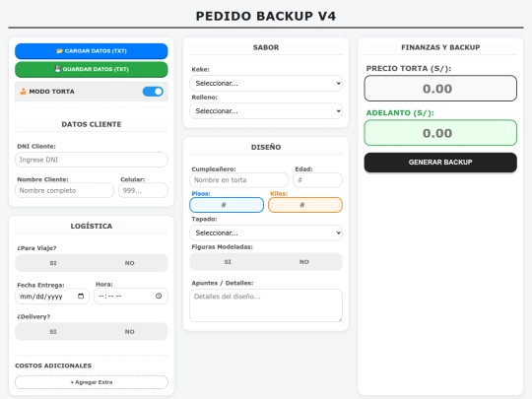The height and width of the screenshot is (399, 532).
Task: Click the Nombre Cliente input field
Action: point(64,190)
